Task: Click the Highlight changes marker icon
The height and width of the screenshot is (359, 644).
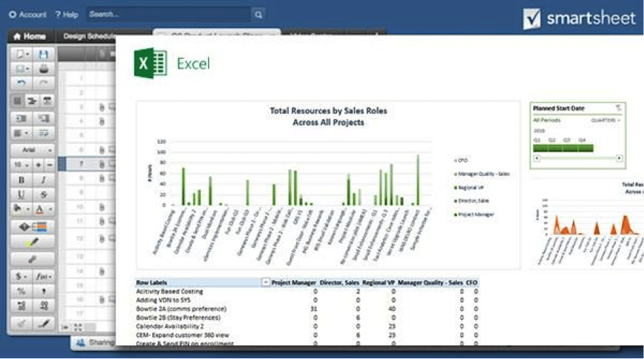Action: [32, 243]
